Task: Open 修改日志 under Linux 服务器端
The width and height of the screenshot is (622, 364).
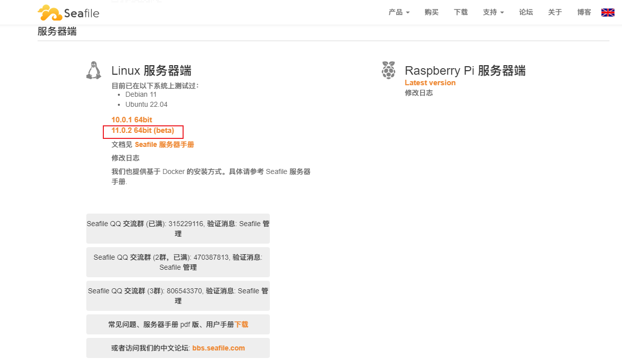Action: click(x=125, y=158)
